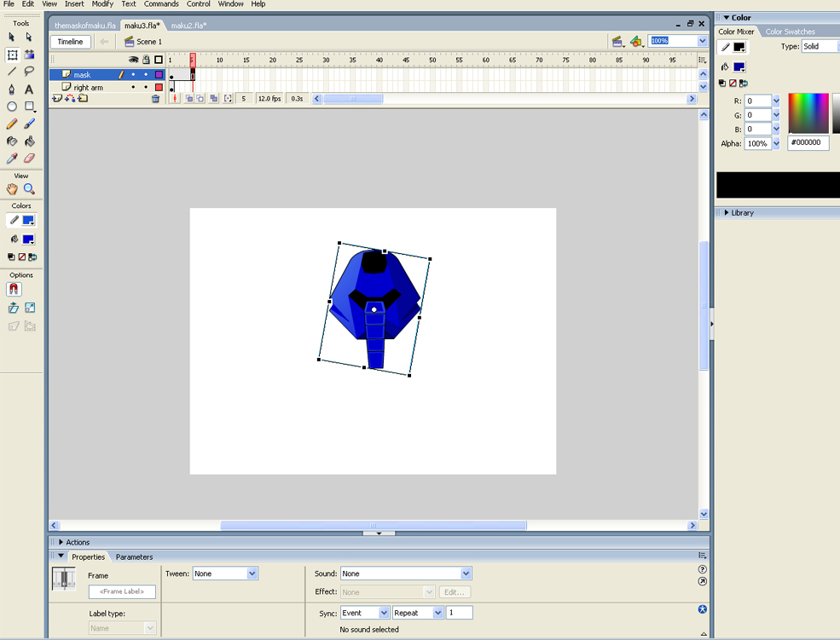Toggle visibility dot of the mask layer

pos(133,75)
